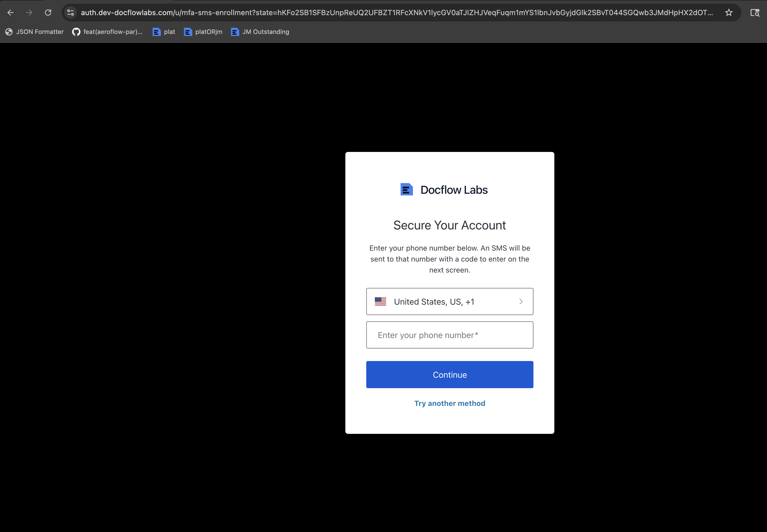767x532 pixels.
Task: Reload the page with the refresh icon
Action: (x=48, y=13)
